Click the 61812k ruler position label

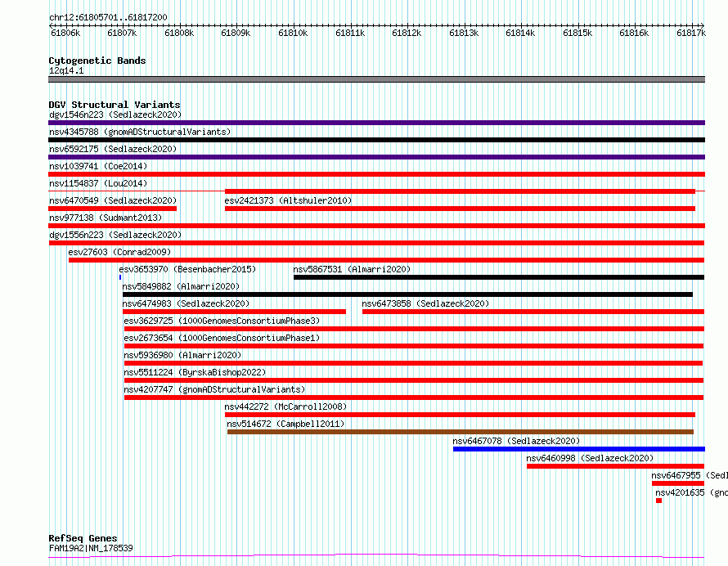coord(407,33)
